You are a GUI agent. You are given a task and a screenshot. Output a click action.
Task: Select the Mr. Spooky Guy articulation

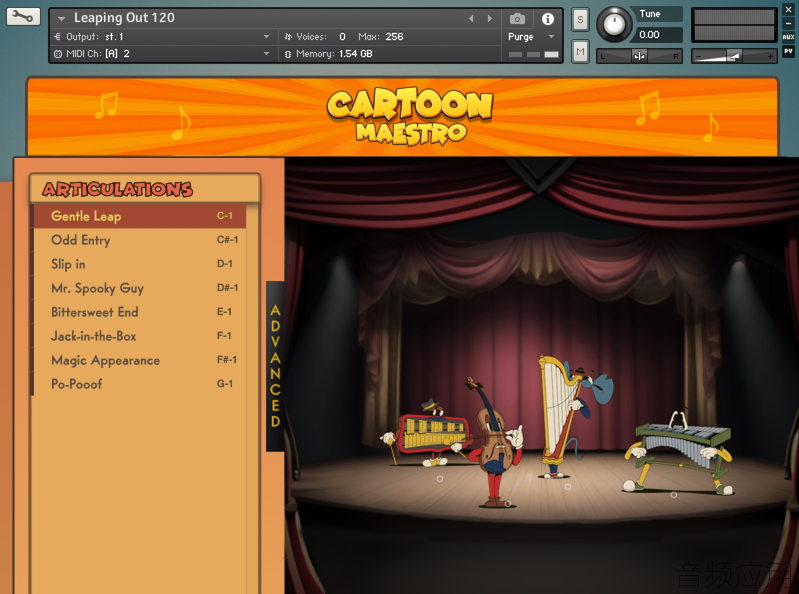[x=140, y=288]
